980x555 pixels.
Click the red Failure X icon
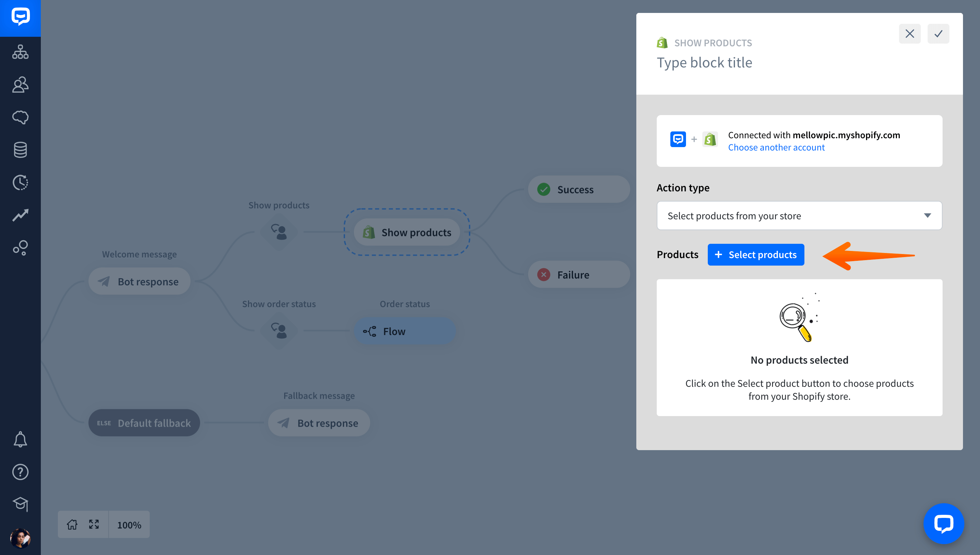coord(543,274)
